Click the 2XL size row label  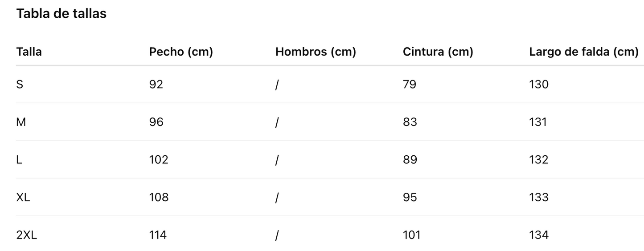pyautogui.click(x=27, y=235)
